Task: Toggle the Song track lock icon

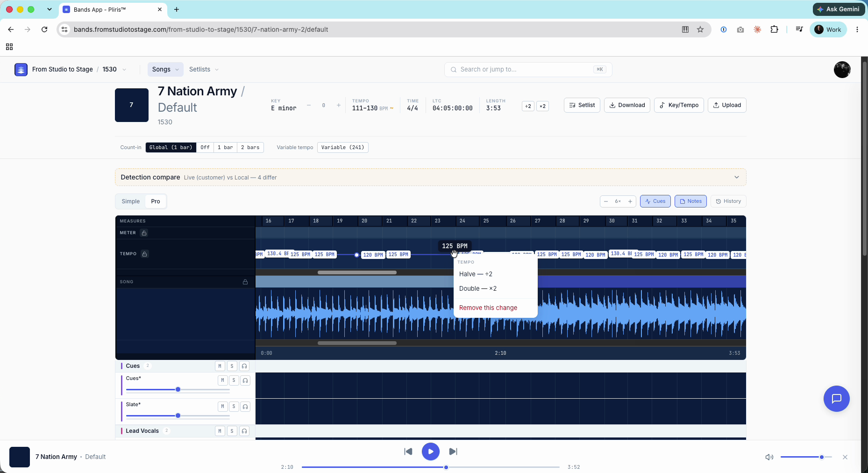Action: pos(245,282)
